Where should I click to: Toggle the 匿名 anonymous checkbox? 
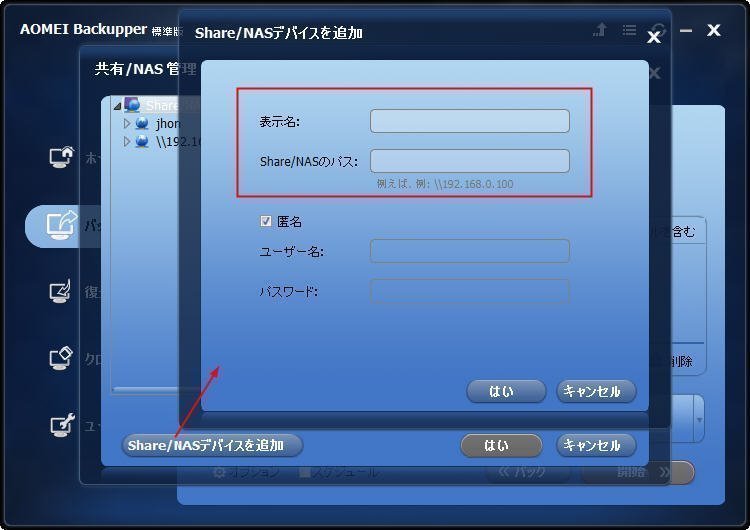265,221
